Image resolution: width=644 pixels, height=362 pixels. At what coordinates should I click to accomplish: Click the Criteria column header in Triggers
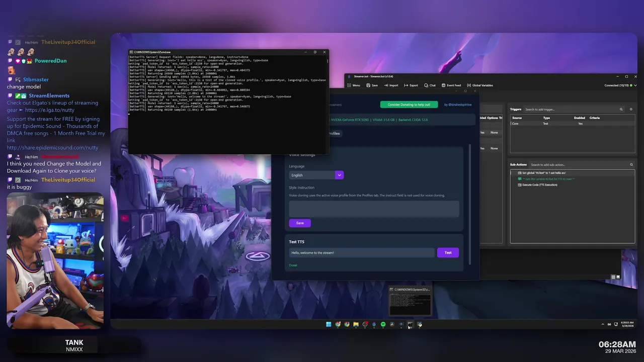(x=595, y=118)
